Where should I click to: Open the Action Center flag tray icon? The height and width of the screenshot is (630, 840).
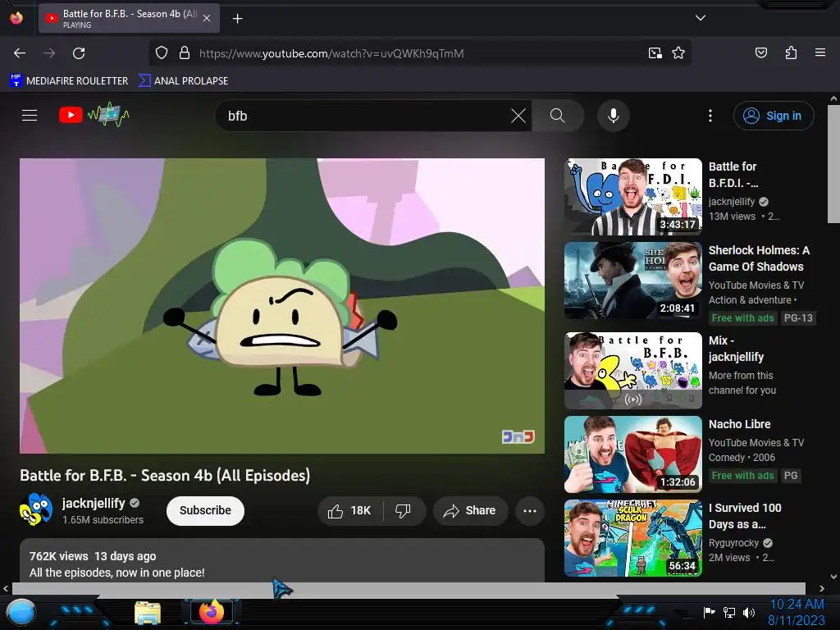[710, 612]
